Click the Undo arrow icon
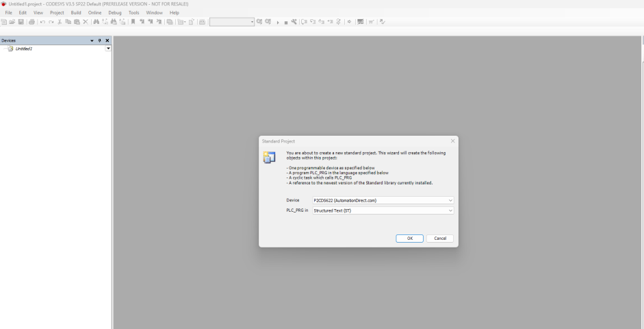Viewport: 644px width, 329px height. (42, 22)
